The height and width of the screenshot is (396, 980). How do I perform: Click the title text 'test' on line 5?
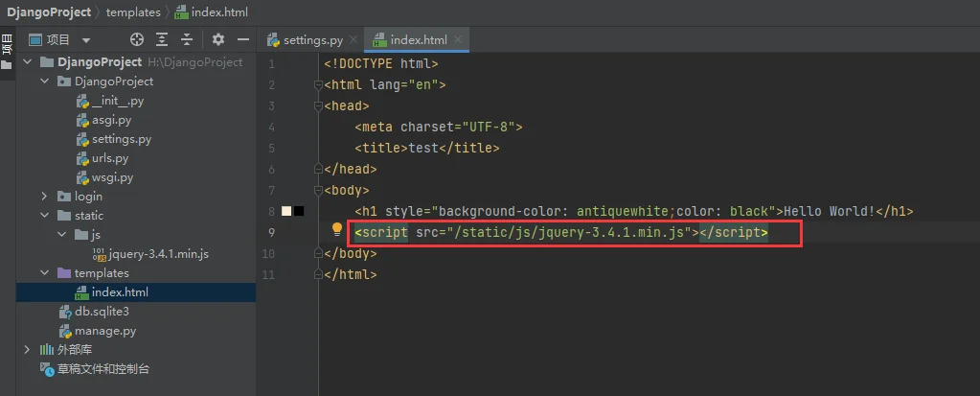[x=423, y=149]
